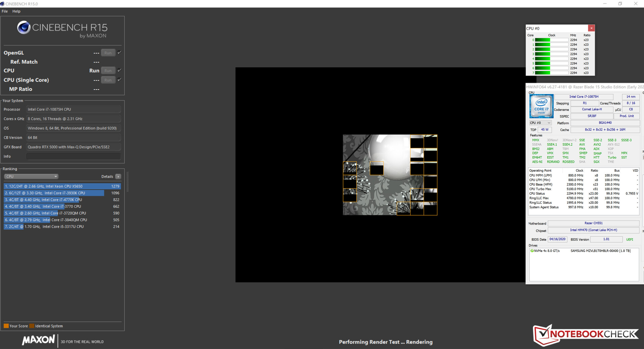Toggle the CPU (Single Core) checkbox
The height and width of the screenshot is (349, 644).
pyautogui.click(x=119, y=80)
